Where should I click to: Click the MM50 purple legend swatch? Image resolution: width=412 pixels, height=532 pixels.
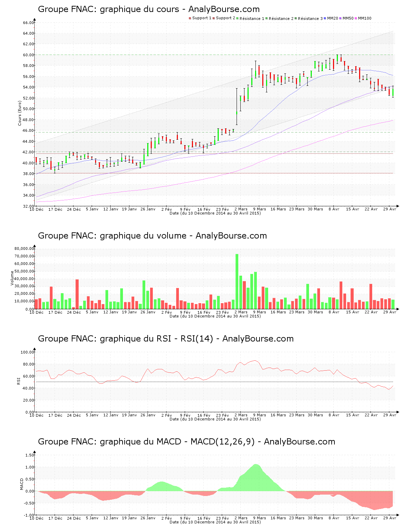(341, 18)
